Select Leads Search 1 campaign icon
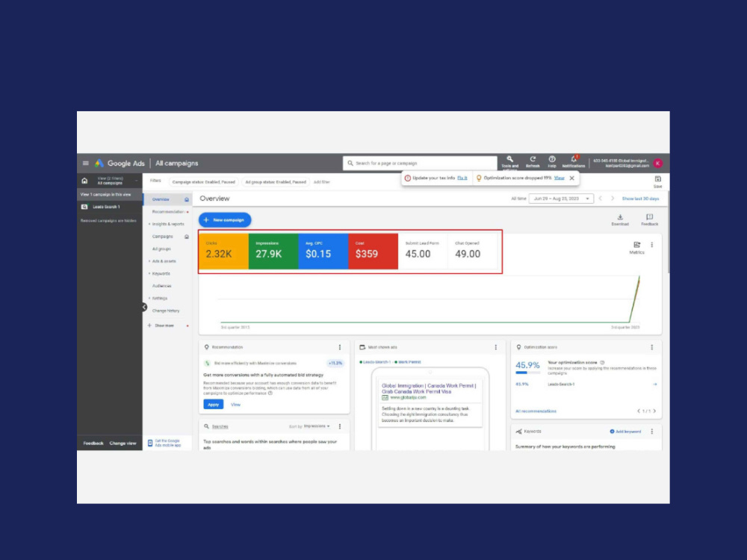Viewport: 747px width, 560px height. 84,207
